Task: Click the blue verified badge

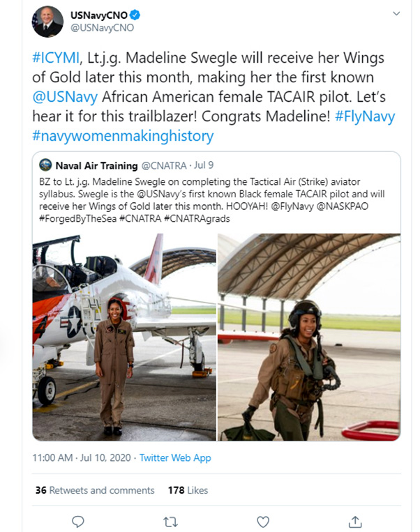Action: (135, 15)
